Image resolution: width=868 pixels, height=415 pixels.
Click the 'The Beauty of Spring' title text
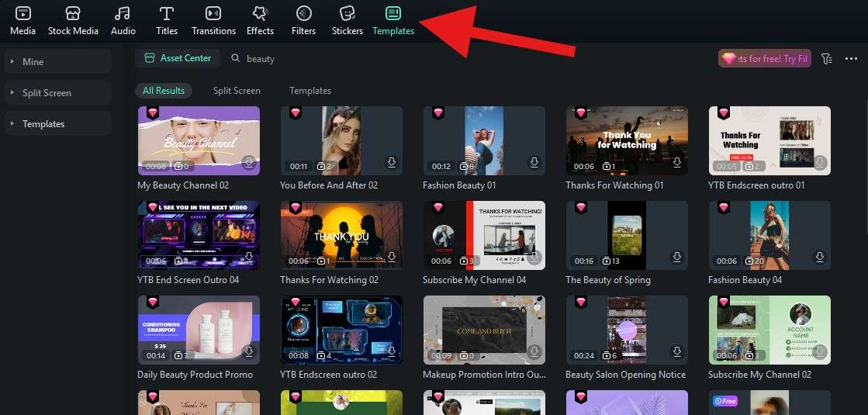tap(608, 280)
